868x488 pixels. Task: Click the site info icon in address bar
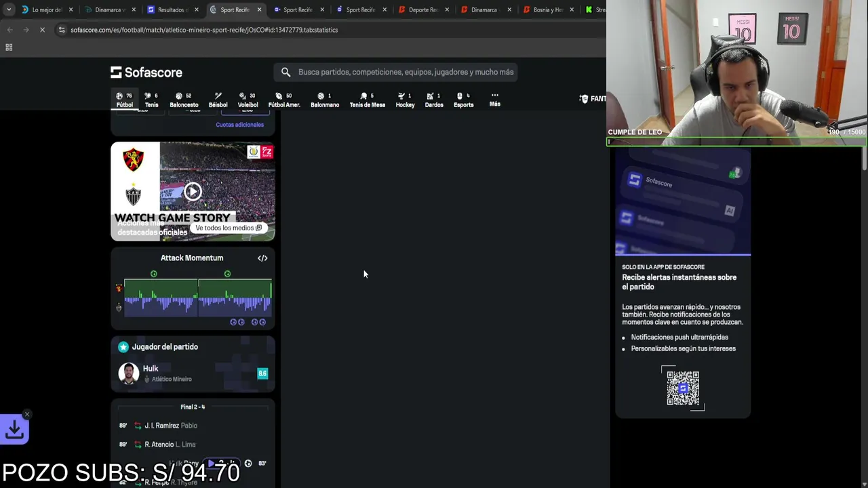[62, 30]
